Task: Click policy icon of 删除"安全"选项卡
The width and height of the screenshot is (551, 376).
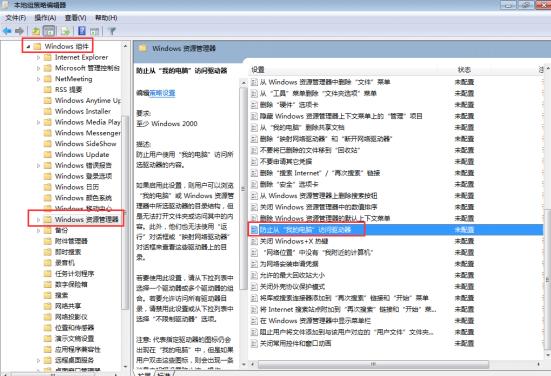Action: pos(254,184)
